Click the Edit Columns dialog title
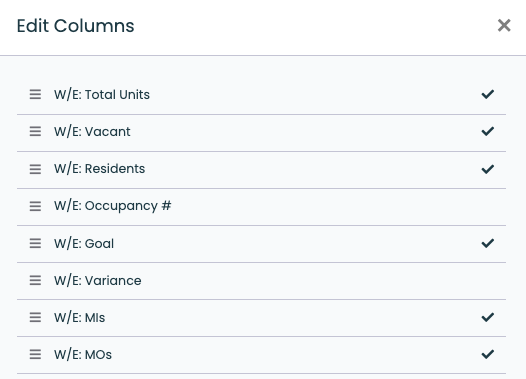The height and width of the screenshot is (379, 526). tap(75, 26)
